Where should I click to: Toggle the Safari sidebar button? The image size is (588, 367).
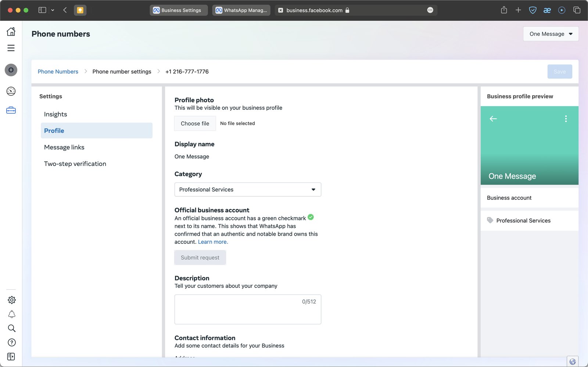coord(42,10)
